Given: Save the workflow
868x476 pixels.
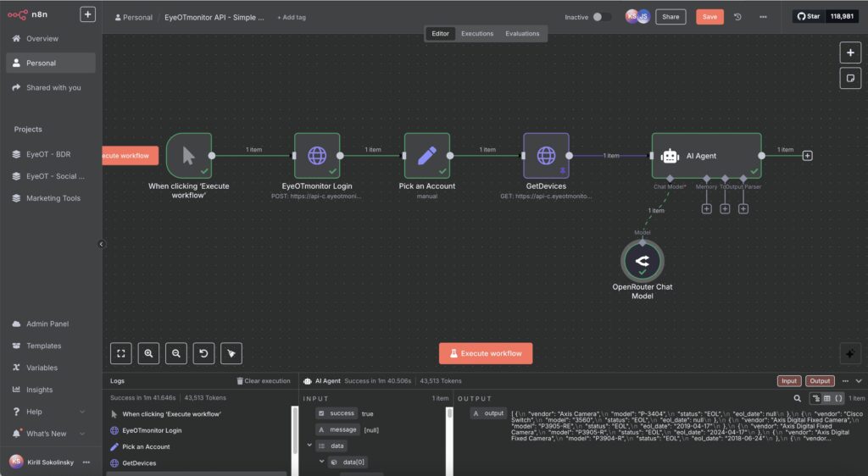Looking at the screenshot, I should [709, 17].
